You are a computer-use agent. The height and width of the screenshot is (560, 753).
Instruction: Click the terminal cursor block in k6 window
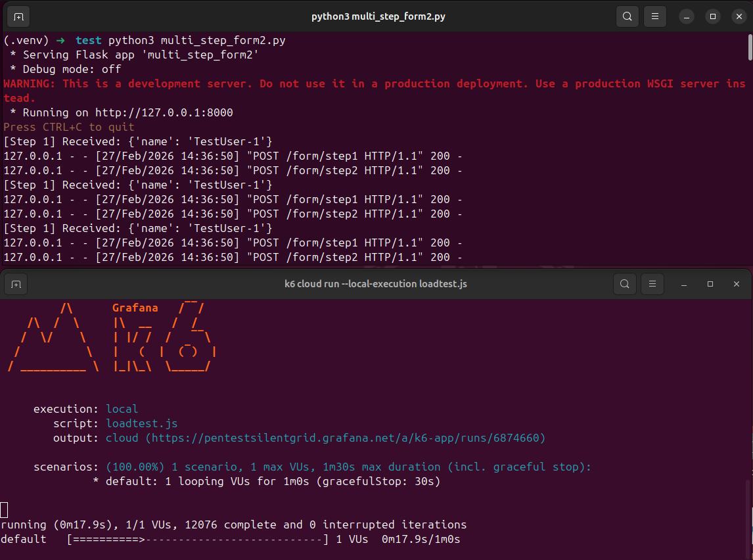[x=5, y=509]
